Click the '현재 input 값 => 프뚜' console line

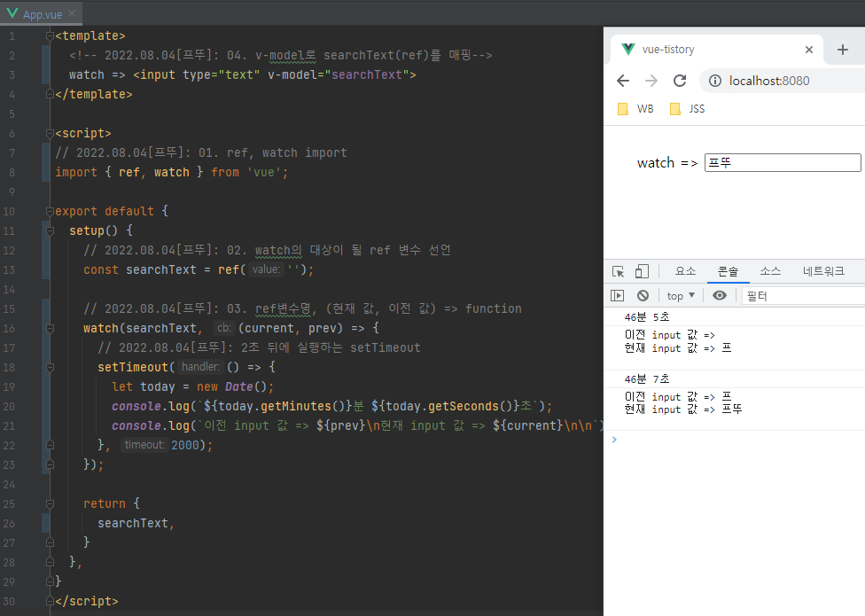683,409
